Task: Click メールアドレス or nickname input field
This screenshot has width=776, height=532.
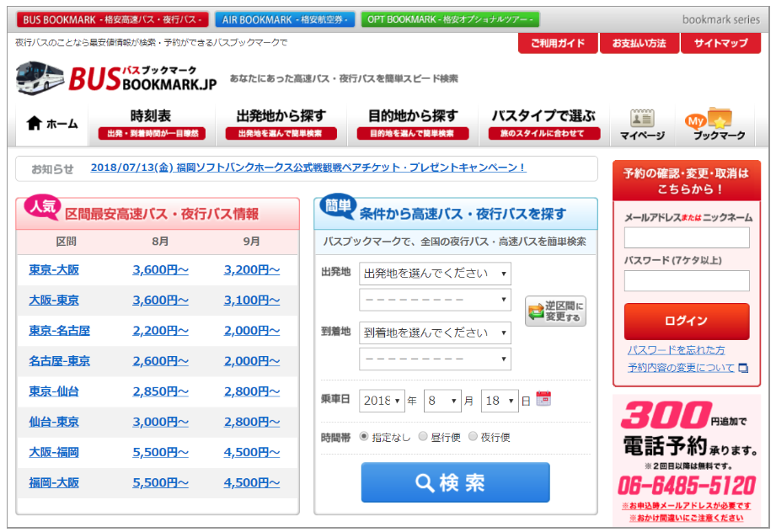Action: (687, 238)
